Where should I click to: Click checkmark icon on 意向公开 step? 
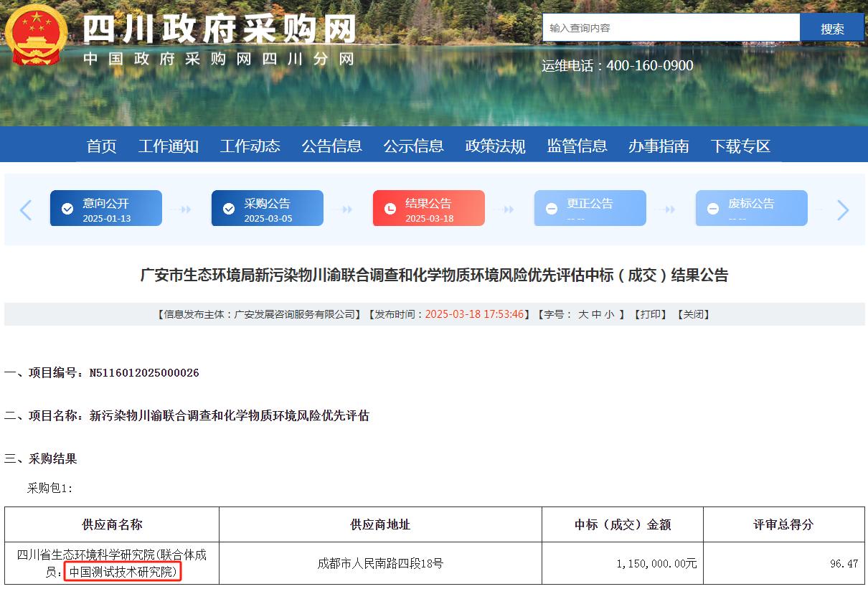pyautogui.click(x=67, y=209)
